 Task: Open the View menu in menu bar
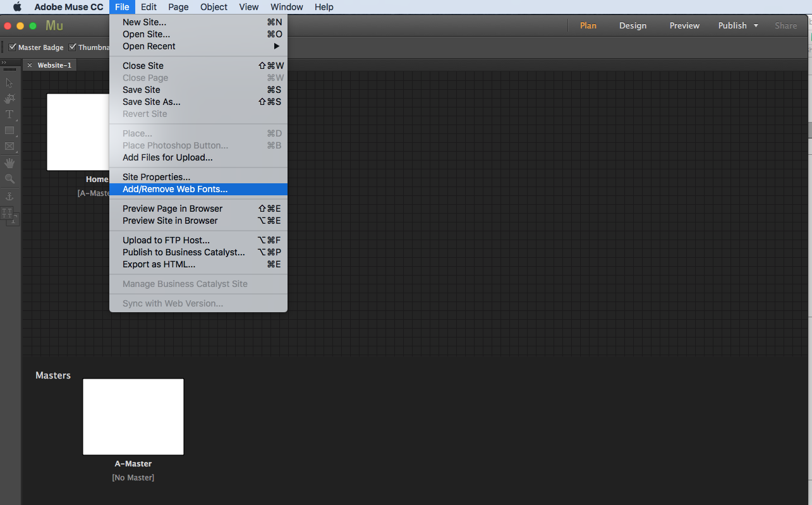249,7
